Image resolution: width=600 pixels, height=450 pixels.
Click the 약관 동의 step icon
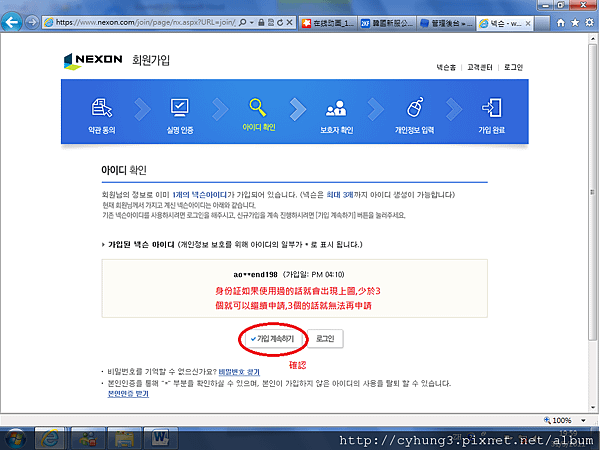pyautogui.click(x=102, y=108)
